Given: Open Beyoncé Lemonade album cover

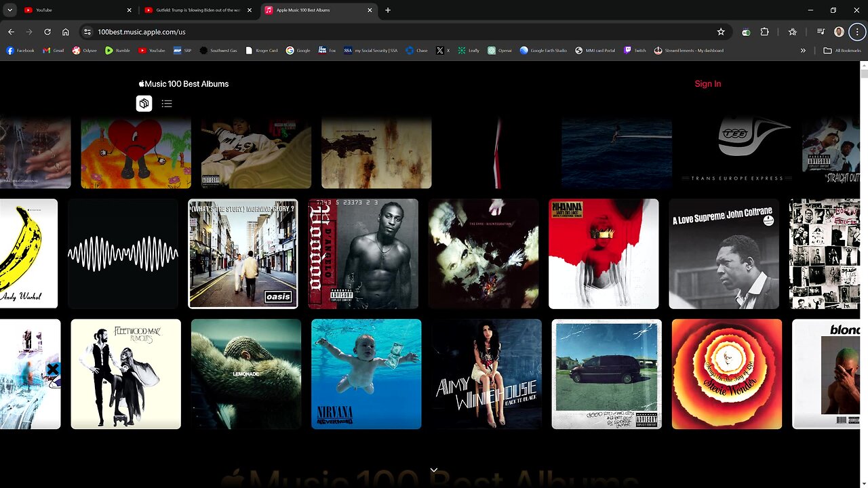Looking at the screenshot, I should (x=246, y=374).
